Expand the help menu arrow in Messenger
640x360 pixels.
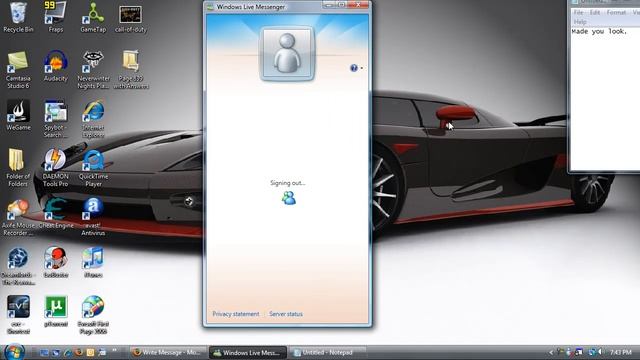(361, 68)
